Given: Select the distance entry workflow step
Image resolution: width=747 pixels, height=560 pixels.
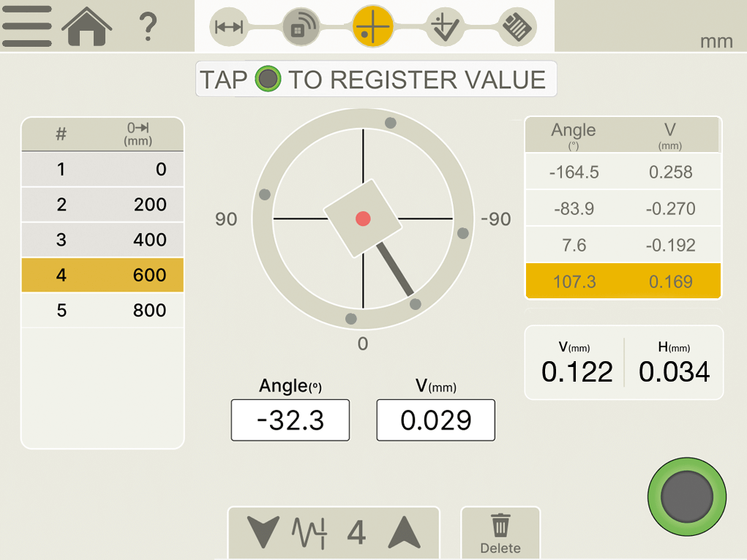Looking at the screenshot, I should pos(228,27).
